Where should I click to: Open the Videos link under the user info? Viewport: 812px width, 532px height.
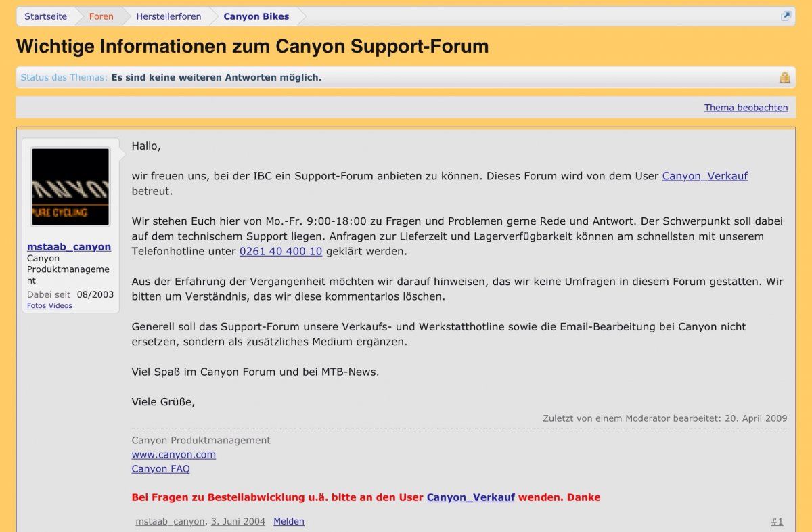tap(60, 306)
